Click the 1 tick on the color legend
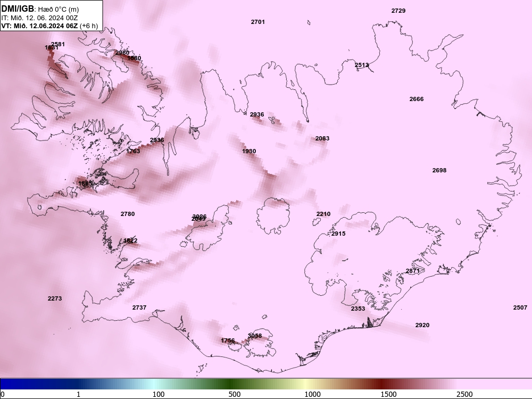532x399 pixels. click(x=78, y=394)
